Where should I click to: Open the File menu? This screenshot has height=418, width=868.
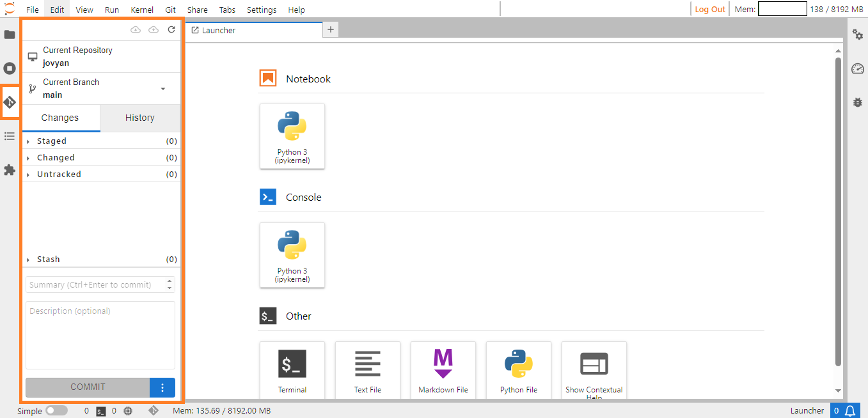coord(33,10)
